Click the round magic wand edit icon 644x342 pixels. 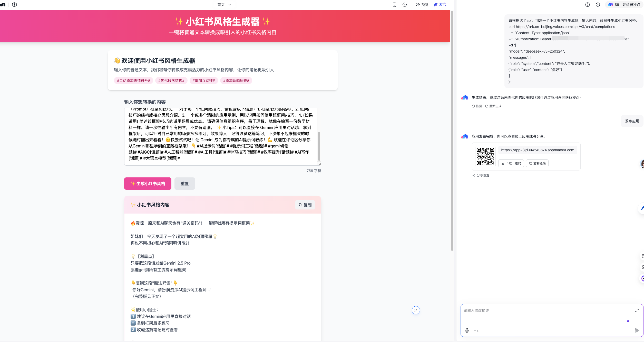416,310
